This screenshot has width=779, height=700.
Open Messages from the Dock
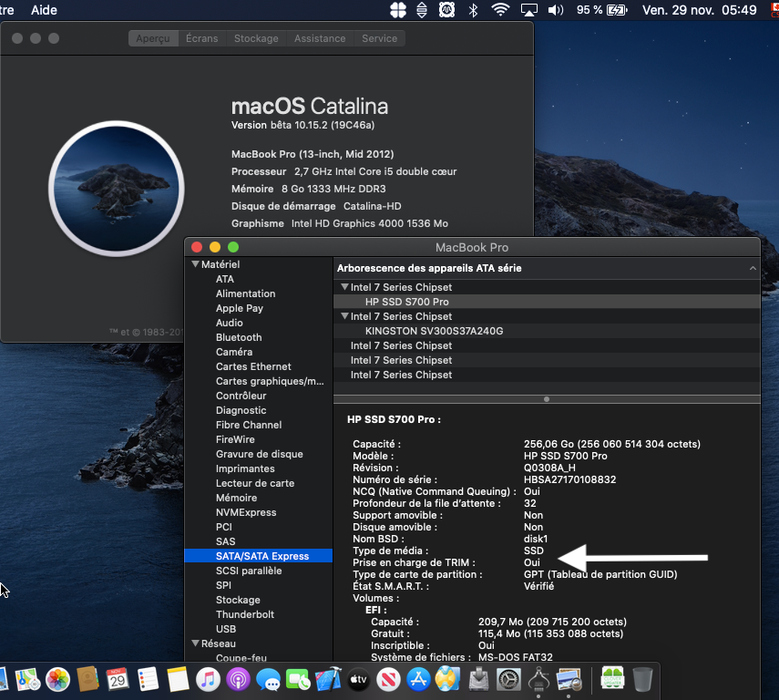point(268,679)
